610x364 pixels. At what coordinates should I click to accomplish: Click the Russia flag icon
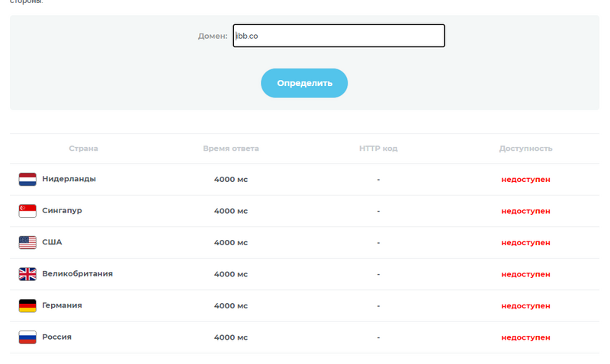(27, 337)
